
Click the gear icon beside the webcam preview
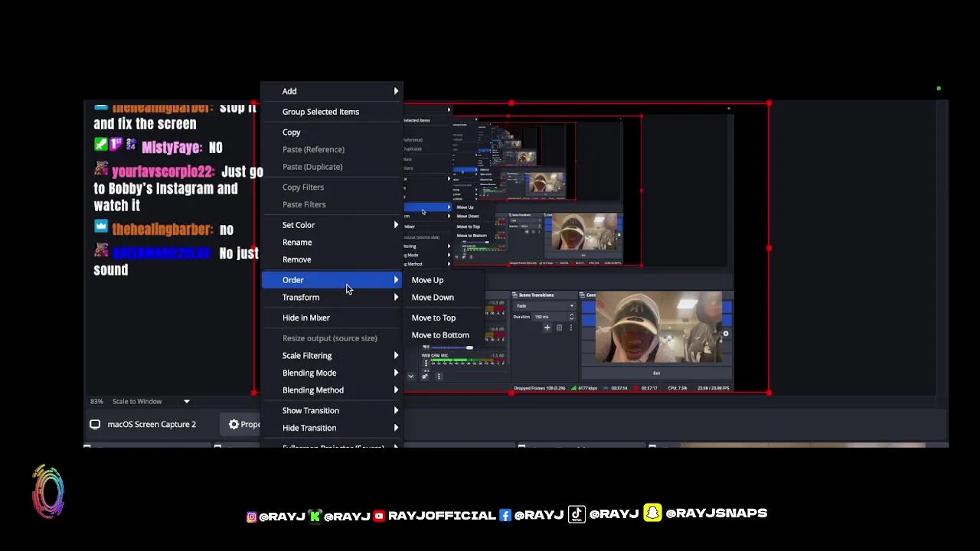click(x=726, y=334)
